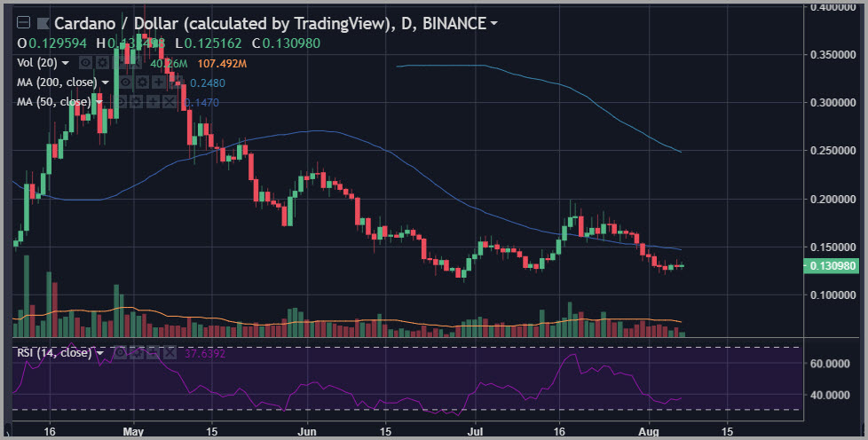Click the 0.250000 price axis label
This screenshot has width=868, height=440.
[x=833, y=151]
